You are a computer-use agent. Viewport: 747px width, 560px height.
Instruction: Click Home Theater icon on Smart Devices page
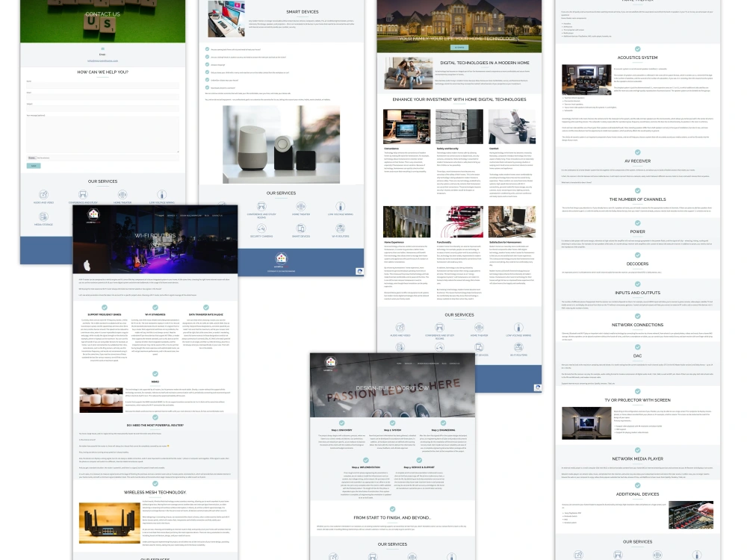tap(300, 207)
